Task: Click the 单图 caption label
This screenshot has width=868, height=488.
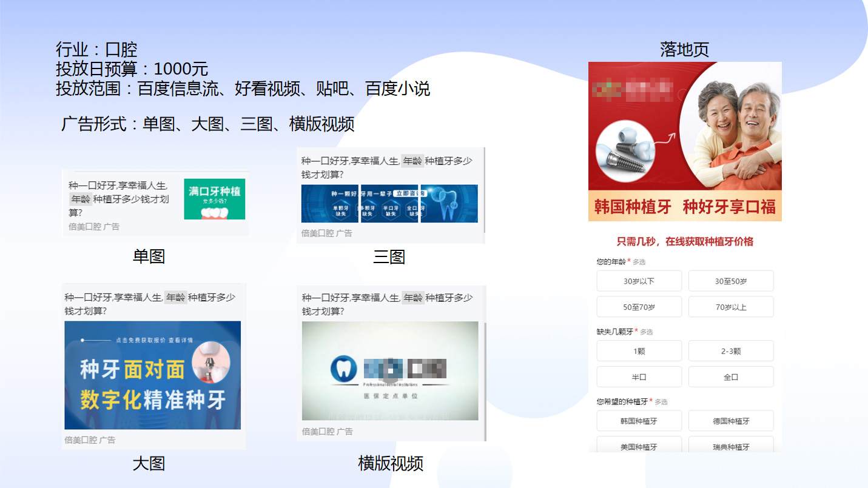Action: pos(149,256)
